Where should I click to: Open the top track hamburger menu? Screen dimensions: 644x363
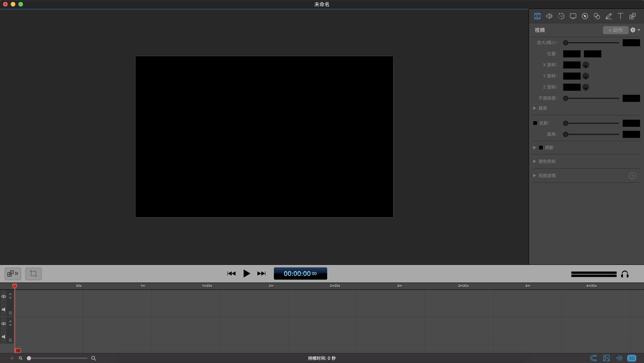[10, 313]
